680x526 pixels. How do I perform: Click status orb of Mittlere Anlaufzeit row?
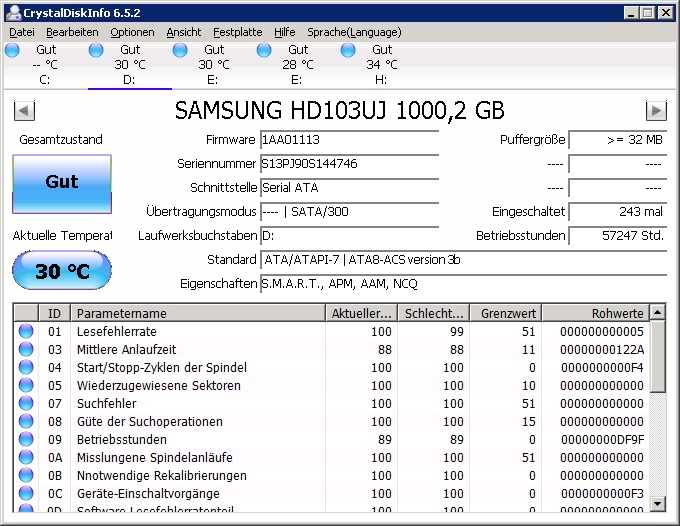(26, 349)
